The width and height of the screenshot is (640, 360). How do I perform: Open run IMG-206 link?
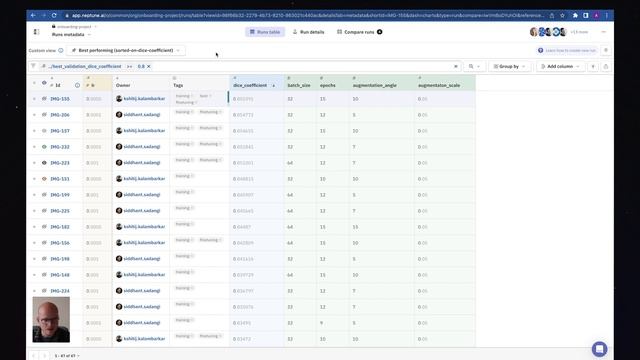[x=60, y=115]
